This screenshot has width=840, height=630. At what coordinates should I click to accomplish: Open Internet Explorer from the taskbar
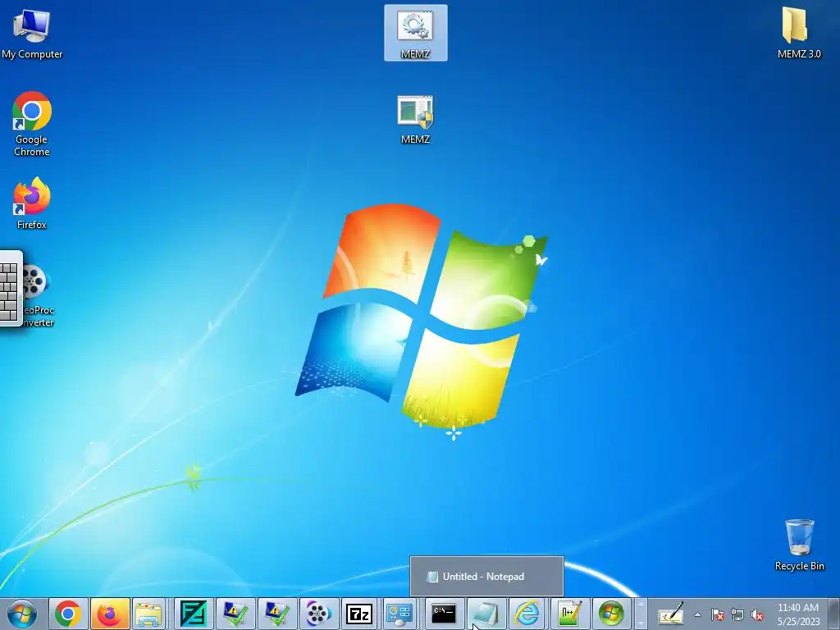tap(527, 614)
